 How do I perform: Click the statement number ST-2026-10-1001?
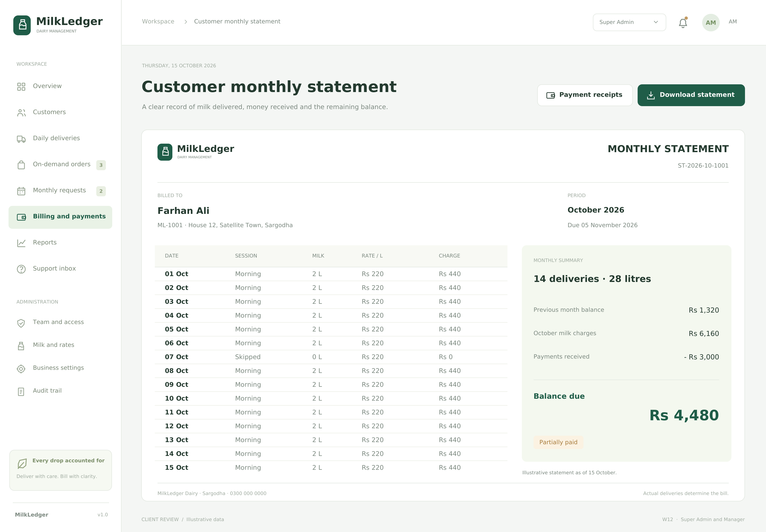pyautogui.click(x=703, y=165)
